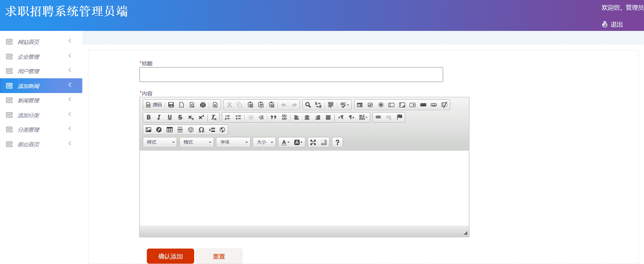Toggle numbered list
644x264 pixels.
tap(227, 117)
